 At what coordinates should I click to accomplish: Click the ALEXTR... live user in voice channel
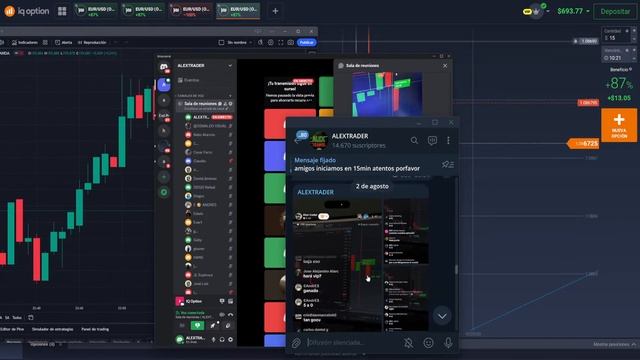(x=209, y=117)
